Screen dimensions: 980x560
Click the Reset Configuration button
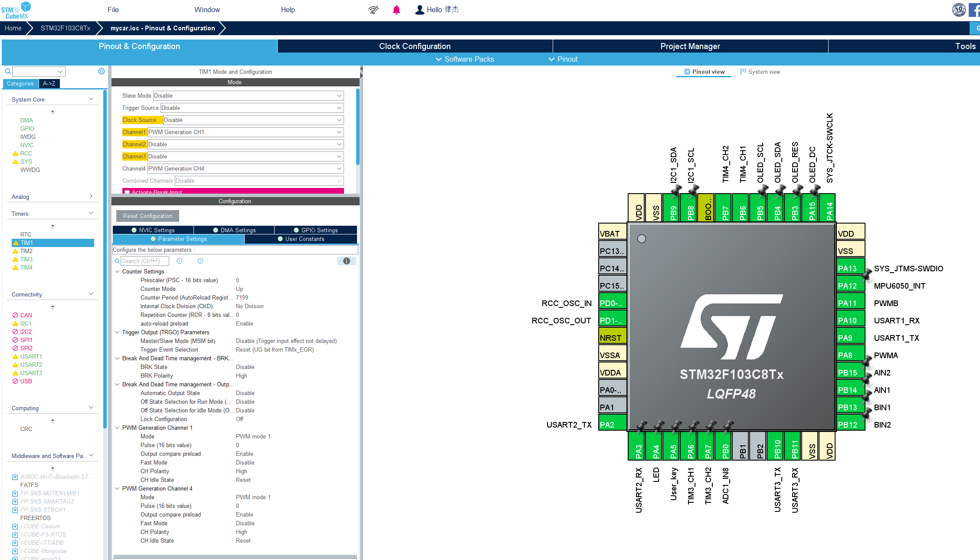[147, 216]
